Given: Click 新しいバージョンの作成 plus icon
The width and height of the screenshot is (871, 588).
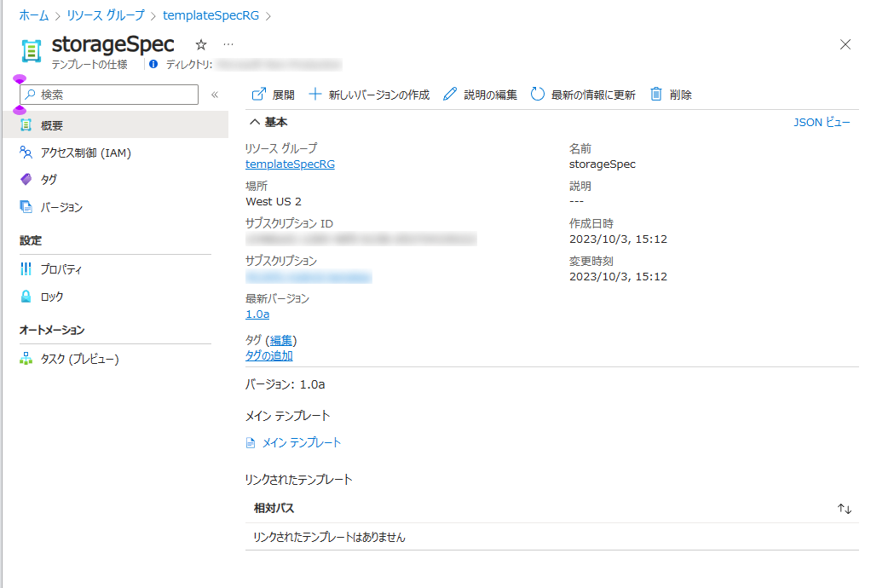Looking at the screenshot, I should 315,95.
